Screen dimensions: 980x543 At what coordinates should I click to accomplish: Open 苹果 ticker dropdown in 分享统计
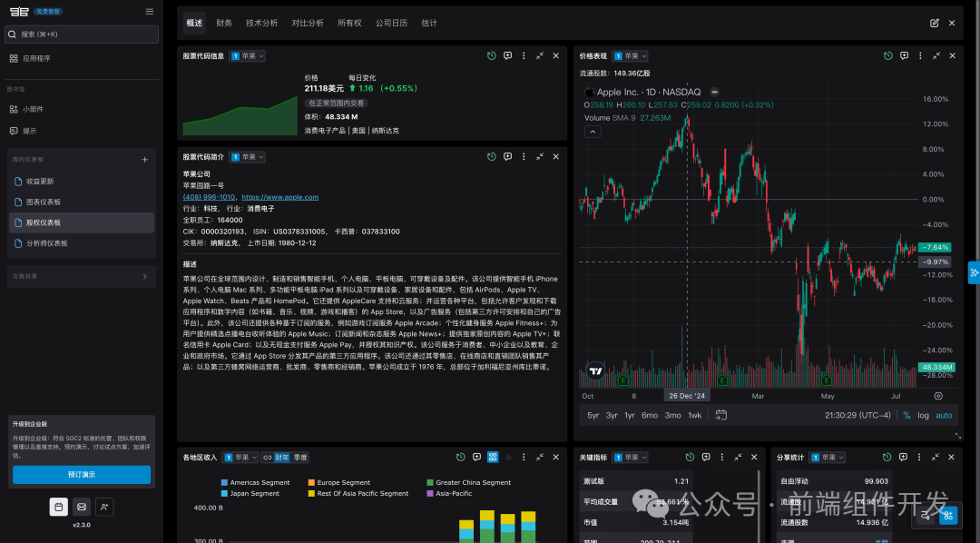pyautogui.click(x=828, y=458)
